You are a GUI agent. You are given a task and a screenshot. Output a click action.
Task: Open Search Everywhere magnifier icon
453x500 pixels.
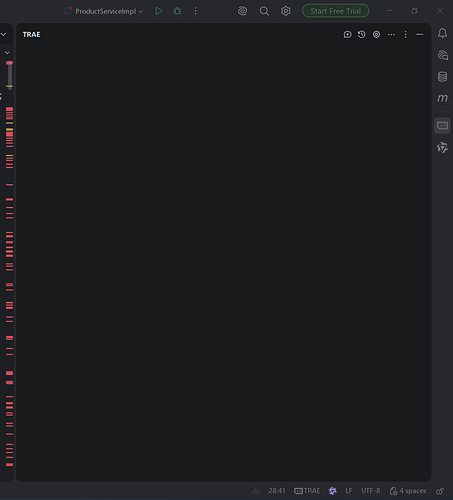(264, 11)
